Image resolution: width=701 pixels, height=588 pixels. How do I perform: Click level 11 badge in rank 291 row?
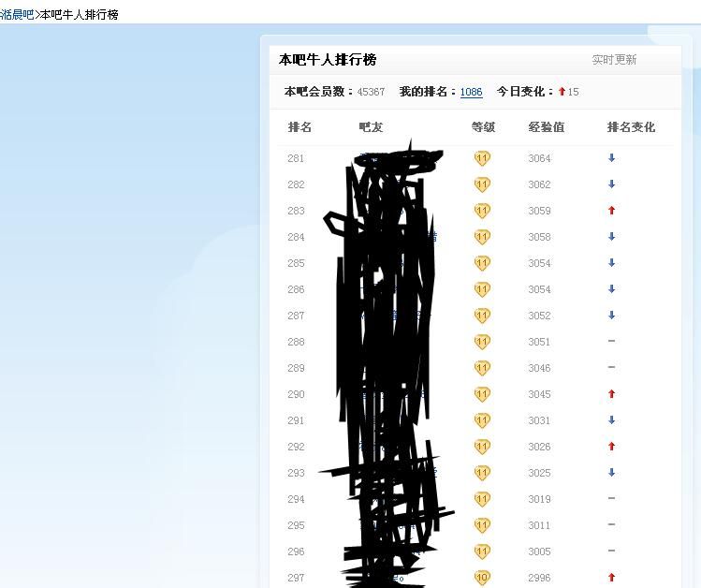click(x=482, y=420)
